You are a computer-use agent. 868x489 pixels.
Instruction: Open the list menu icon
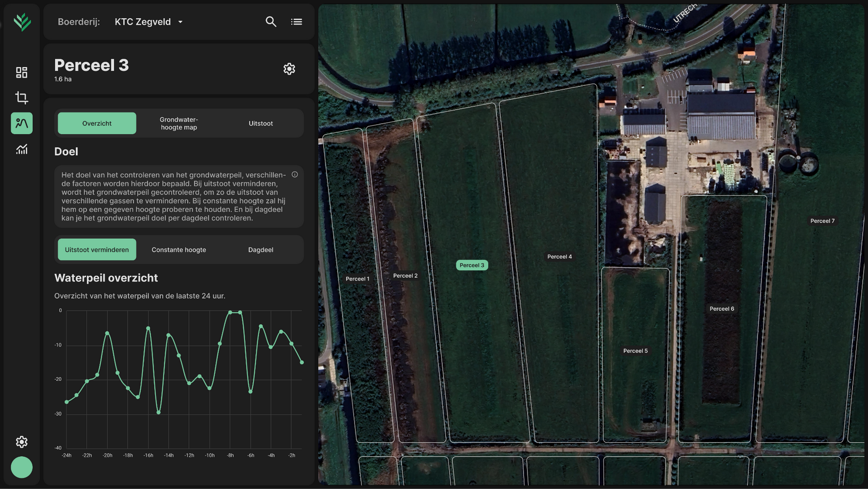click(296, 22)
